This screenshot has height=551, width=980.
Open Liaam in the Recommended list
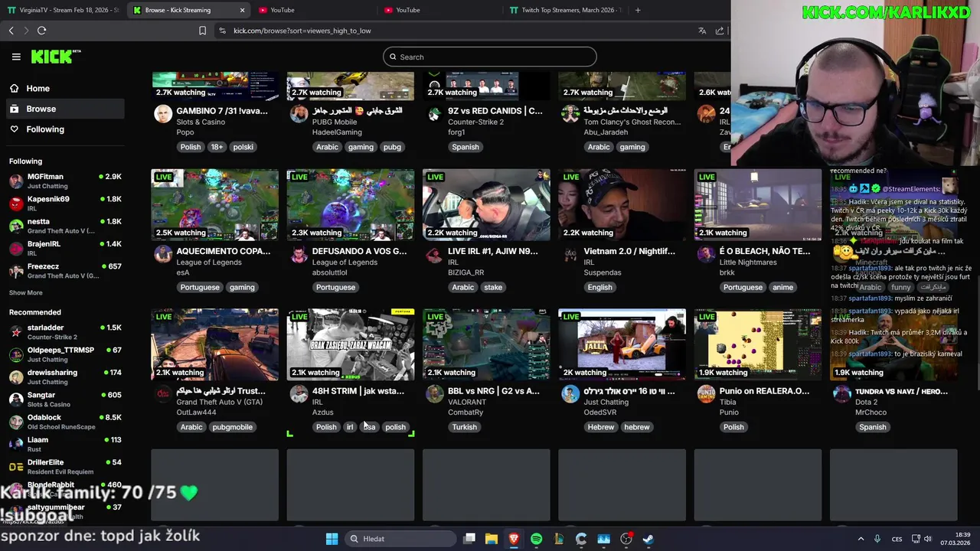click(x=65, y=444)
